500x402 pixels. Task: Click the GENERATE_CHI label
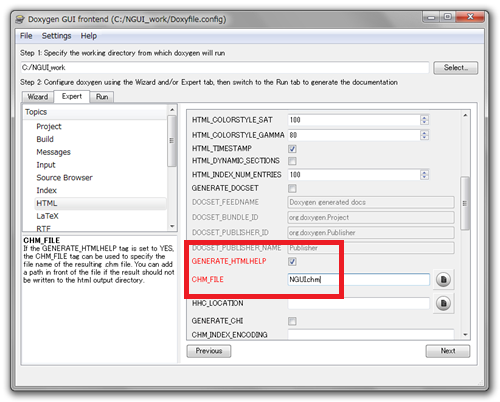coord(217,321)
